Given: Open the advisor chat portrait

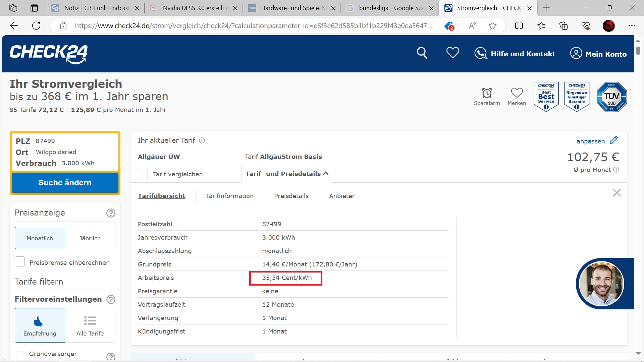Looking at the screenshot, I should click(602, 284).
